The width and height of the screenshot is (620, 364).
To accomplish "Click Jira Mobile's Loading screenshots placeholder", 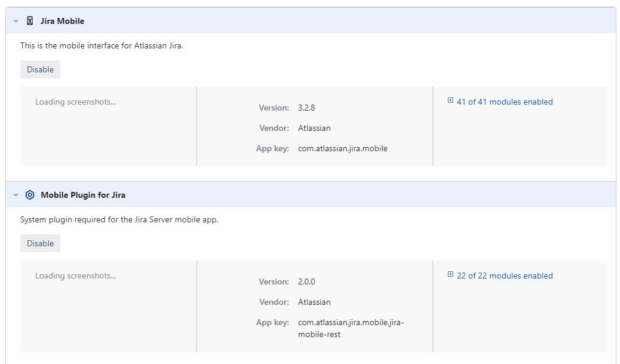I will tap(75, 102).
